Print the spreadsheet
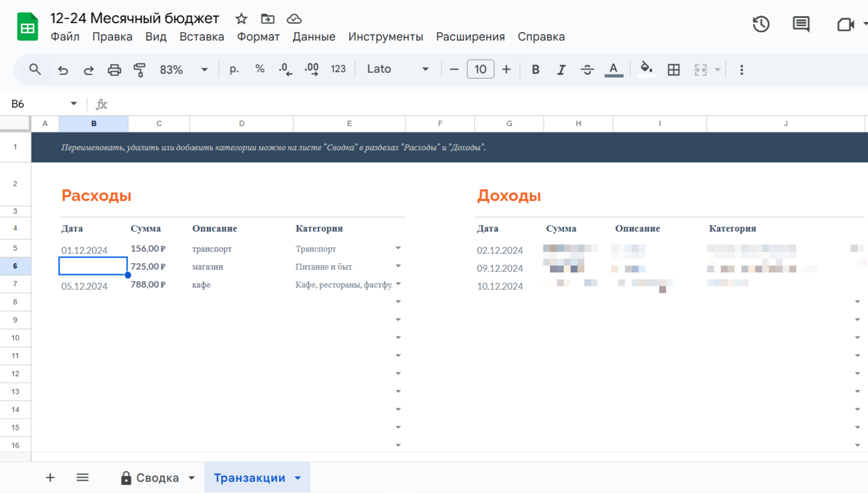Screen dimensions: 868x493 (x=114, y=70)
